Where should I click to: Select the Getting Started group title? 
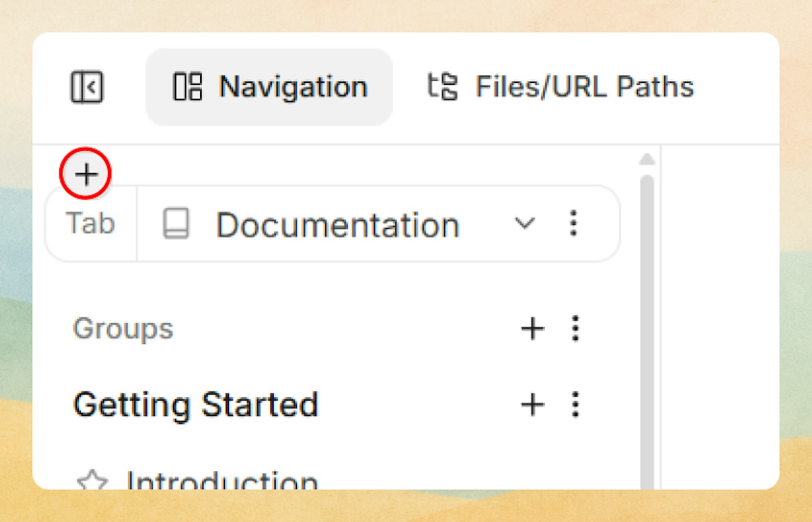point(196,405)
